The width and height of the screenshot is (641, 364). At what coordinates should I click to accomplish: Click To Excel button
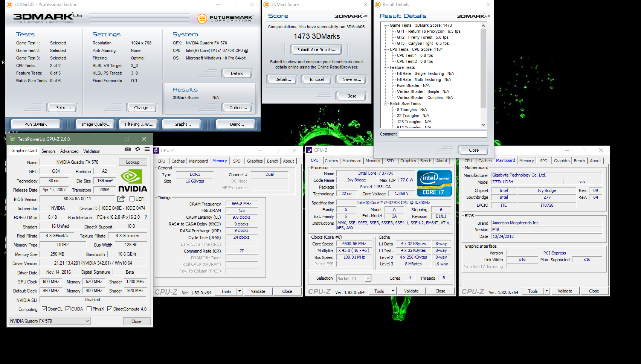[x=317, y=79]
